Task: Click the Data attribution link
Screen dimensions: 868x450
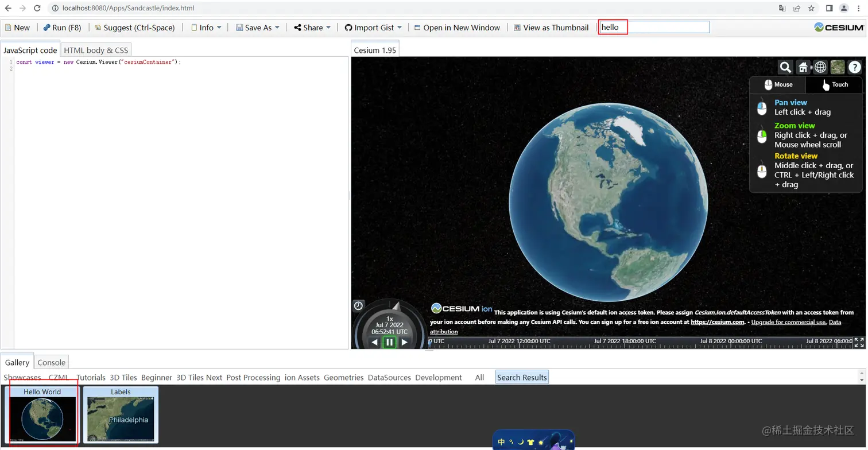Action: click(x=635, y=327)
